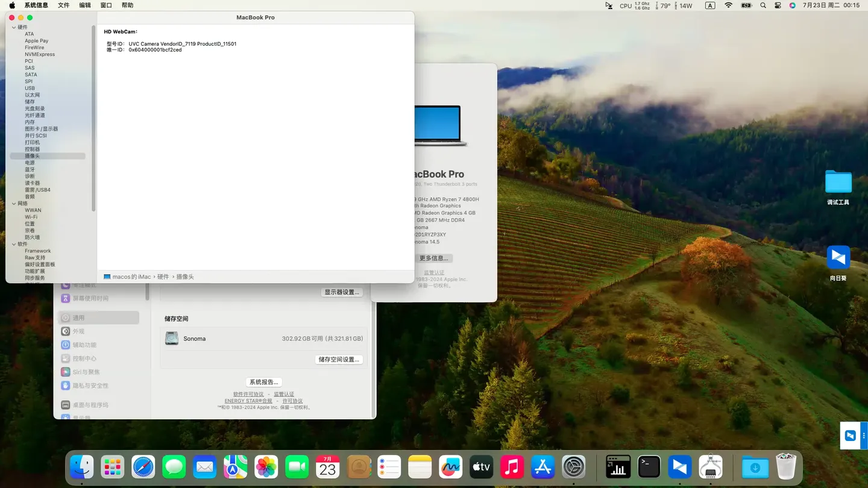Click the 向日葵 desktop shortcut icon

pyautogui.click(x=838, y=258)
